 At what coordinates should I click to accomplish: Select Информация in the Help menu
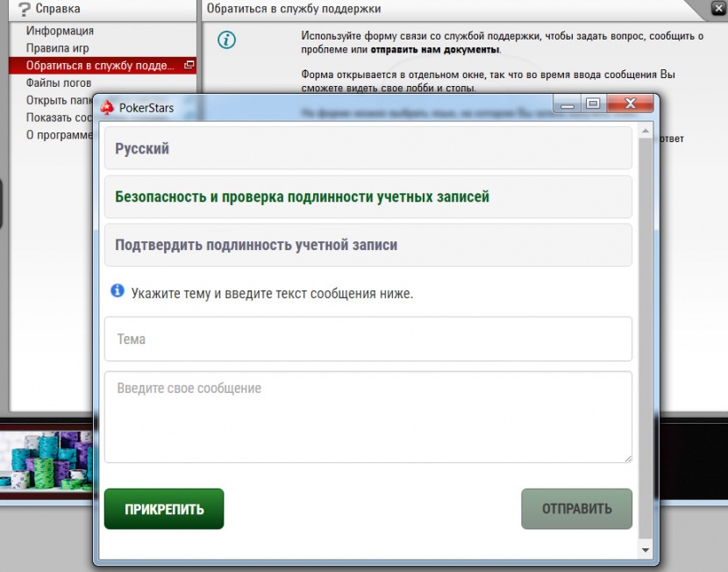pyautogui.click(x=60, y=31)
